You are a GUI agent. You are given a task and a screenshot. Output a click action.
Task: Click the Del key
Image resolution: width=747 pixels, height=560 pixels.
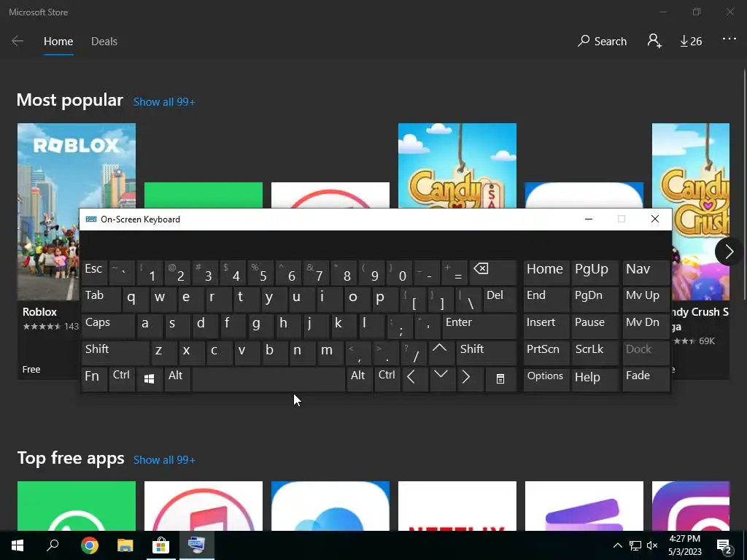coord(500,299)
